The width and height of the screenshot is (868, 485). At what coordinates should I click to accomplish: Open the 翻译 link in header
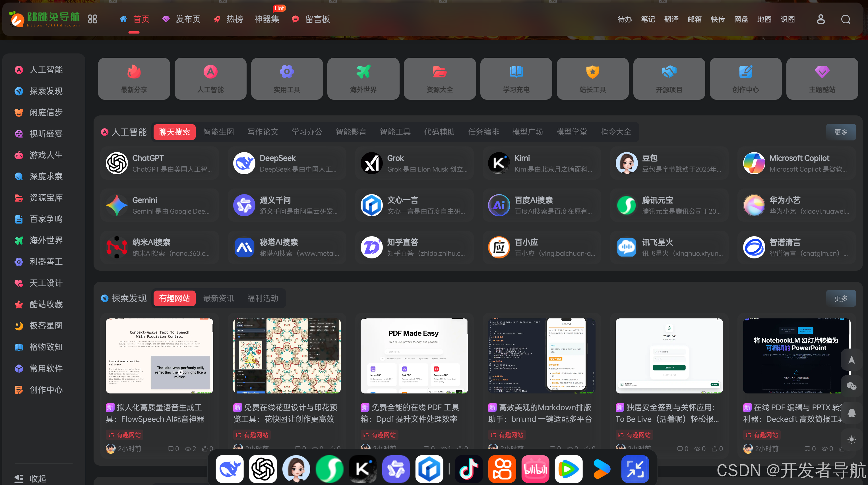click(671, 19)
